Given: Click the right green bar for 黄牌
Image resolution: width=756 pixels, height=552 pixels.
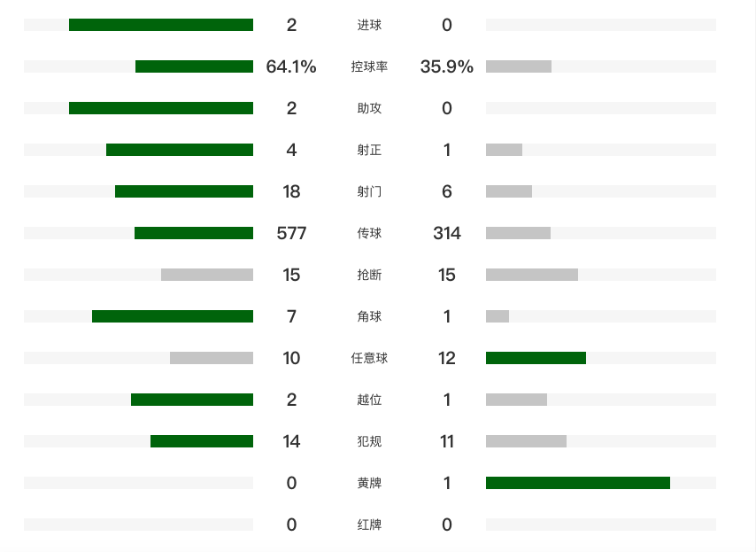Looking at the screenshot, I should [578, 483].
